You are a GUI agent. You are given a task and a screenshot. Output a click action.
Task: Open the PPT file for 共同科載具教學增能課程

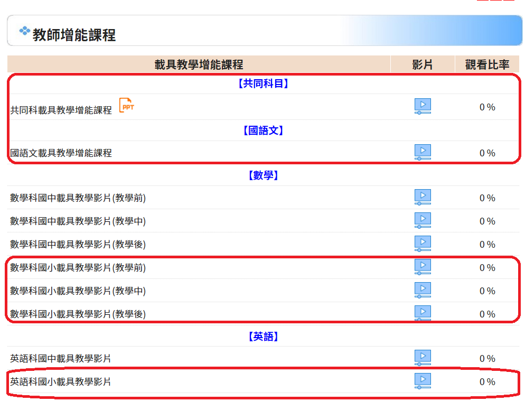tap(126, 106)
